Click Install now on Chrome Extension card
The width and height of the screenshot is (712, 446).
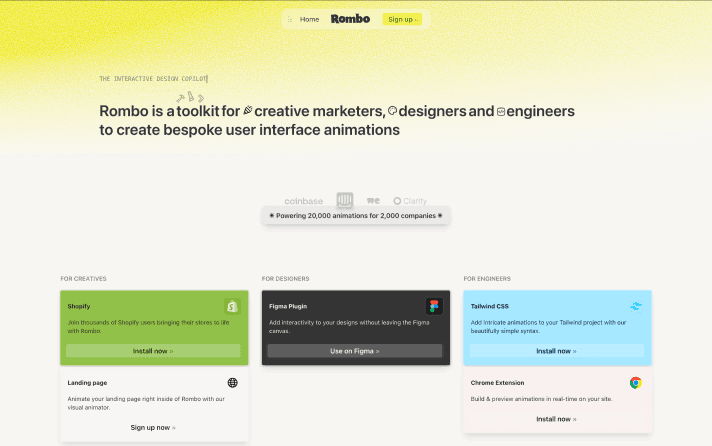tap(557, 419)
